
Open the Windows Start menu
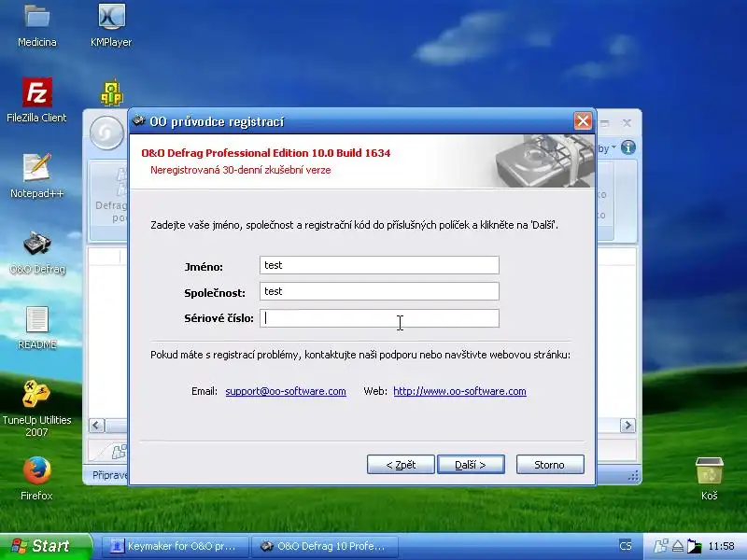45,546
